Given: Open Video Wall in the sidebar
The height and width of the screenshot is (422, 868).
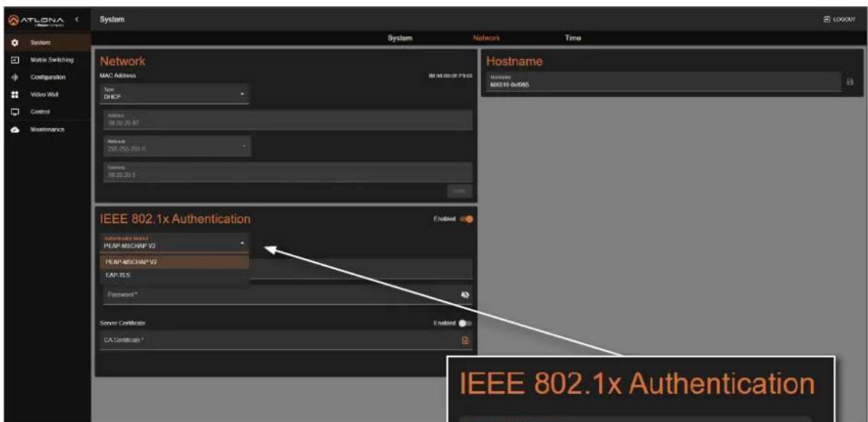Looking at the screenshot, I should click(x=45, y=94).
